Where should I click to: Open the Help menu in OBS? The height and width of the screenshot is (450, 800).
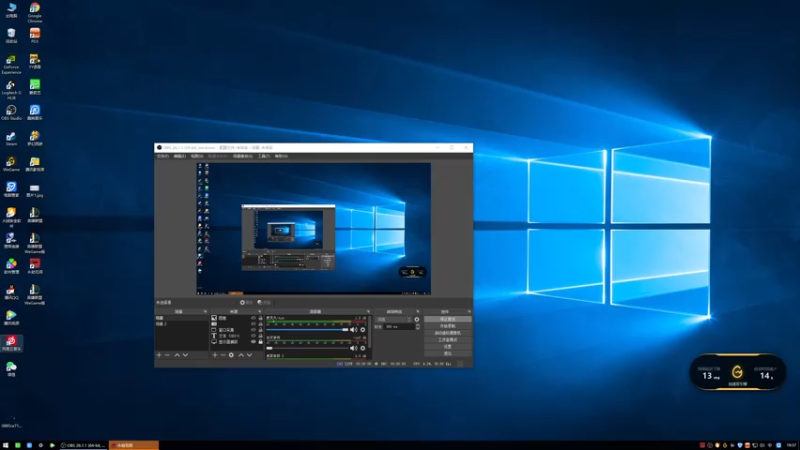[x=281, y=156]
